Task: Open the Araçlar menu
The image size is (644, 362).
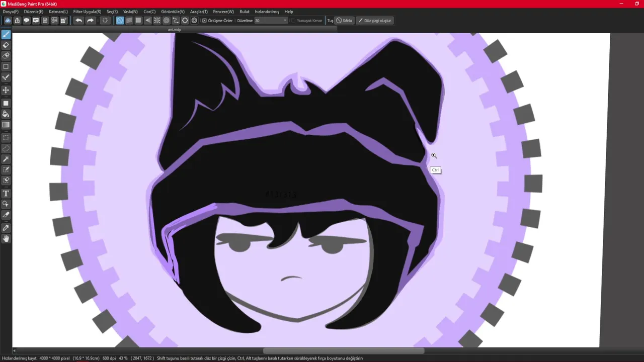Action: [199, 12]
